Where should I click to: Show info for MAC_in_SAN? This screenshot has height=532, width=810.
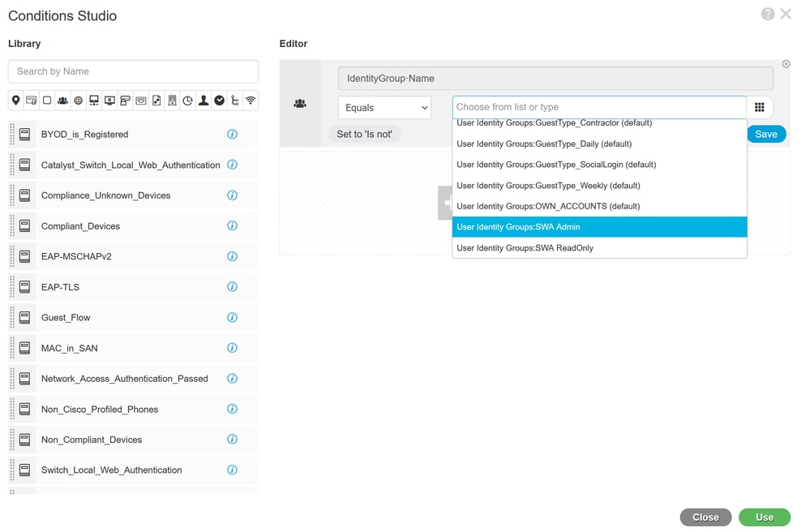pyautogui.click(x=233, y=348)
